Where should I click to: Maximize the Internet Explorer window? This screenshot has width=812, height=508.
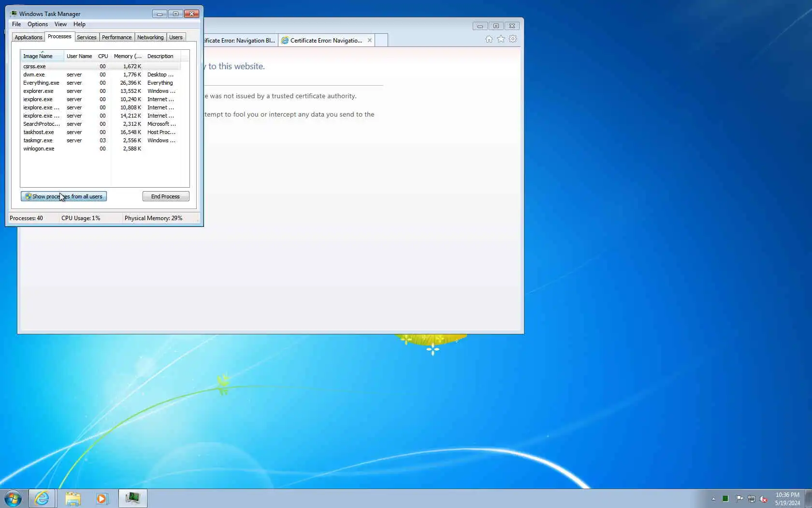coord(496,26)
